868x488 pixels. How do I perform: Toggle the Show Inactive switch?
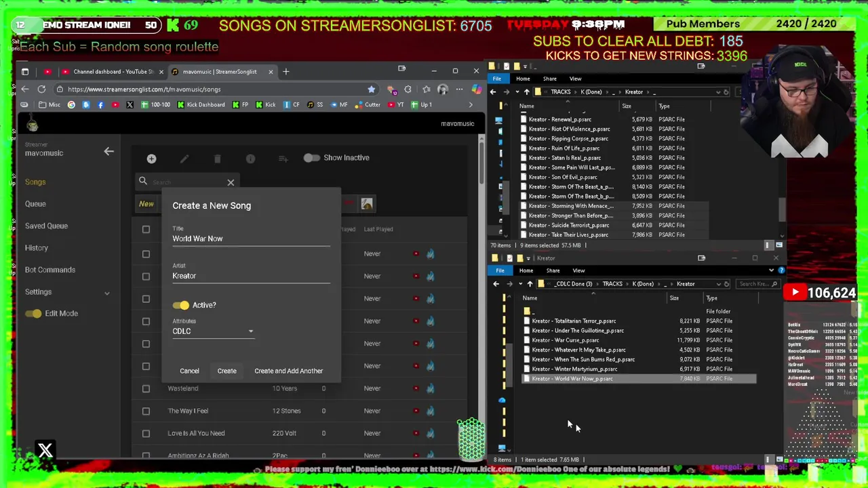pos(311,158)
